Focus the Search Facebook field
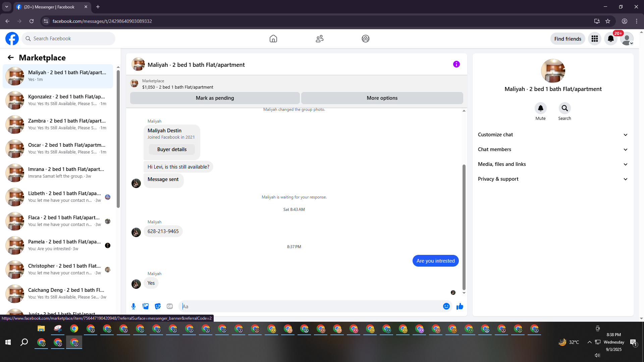Image resolution: width=644 pixels, height=362 pixels. [x=69, y=39]
